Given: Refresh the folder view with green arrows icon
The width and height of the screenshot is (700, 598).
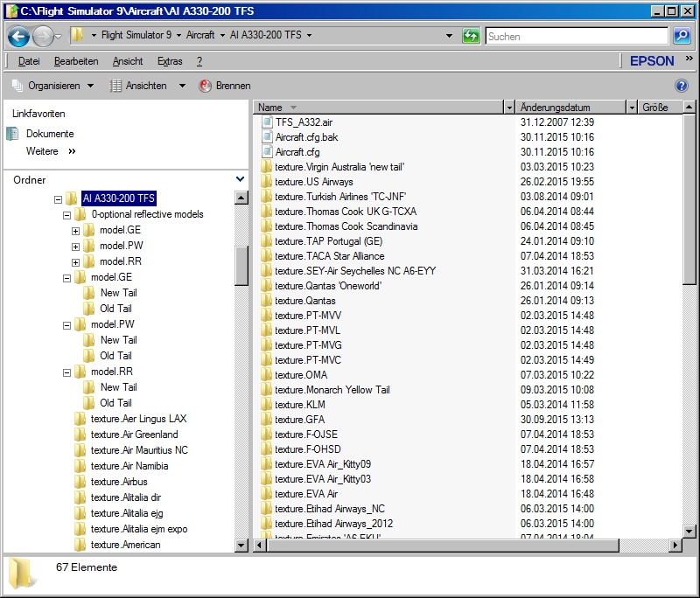Looking at the screenshot, I should (x=471, y=36).
